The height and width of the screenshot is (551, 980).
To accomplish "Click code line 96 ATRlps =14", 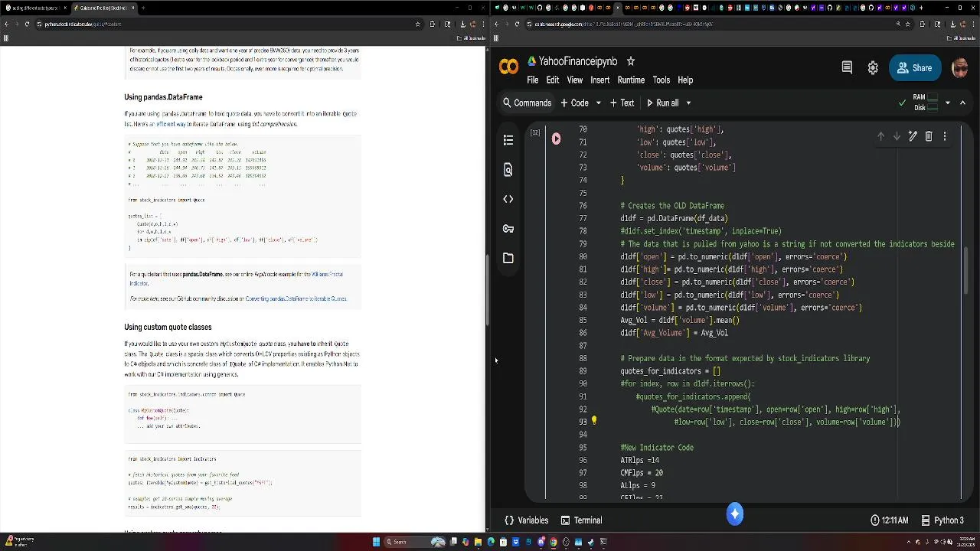I will [x=639, y=460].
